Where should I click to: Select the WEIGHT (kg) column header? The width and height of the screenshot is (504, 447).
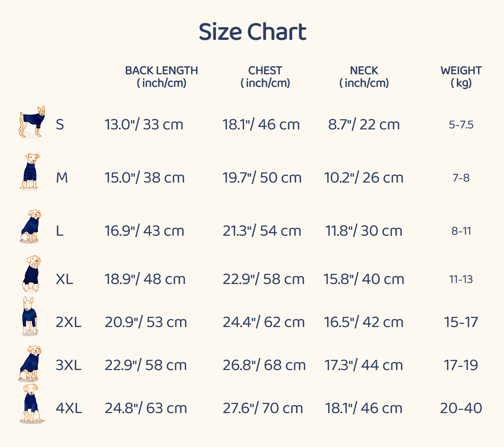461,77
